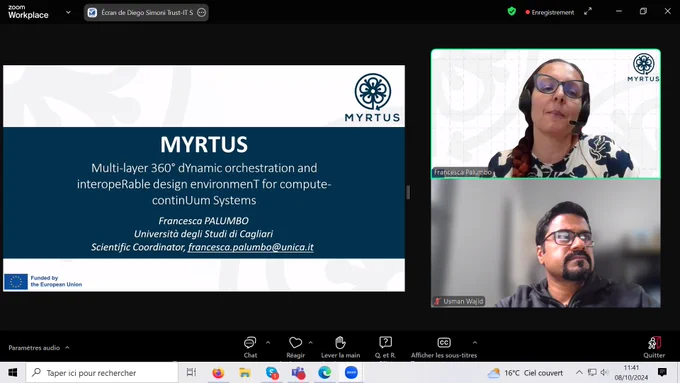
Task: Open the Réagir reactions button
Action: pos(295,347)
